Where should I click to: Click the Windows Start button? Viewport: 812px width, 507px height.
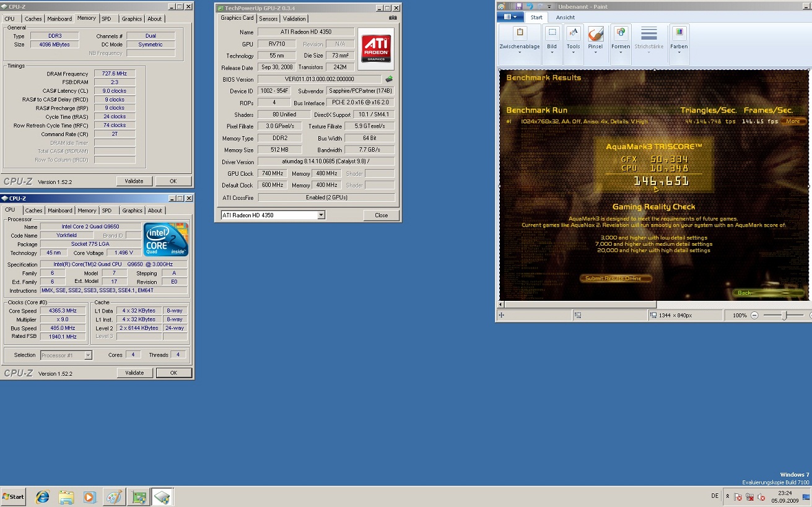click(x=13, y=496)
